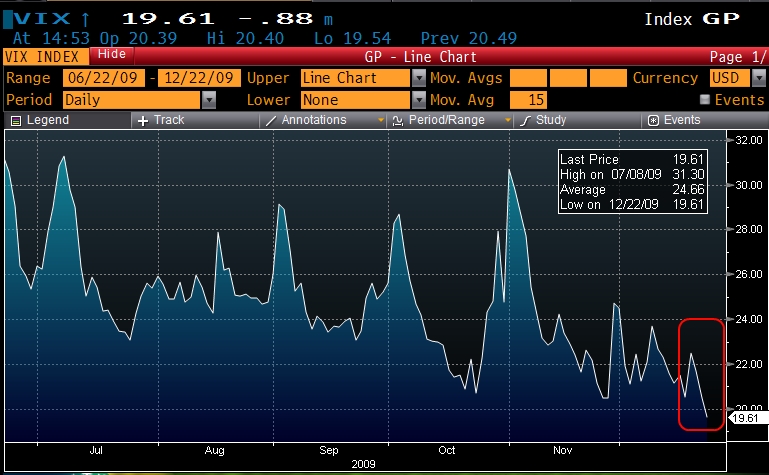Click the range start date 06/22/09 field

click(104, 78)
